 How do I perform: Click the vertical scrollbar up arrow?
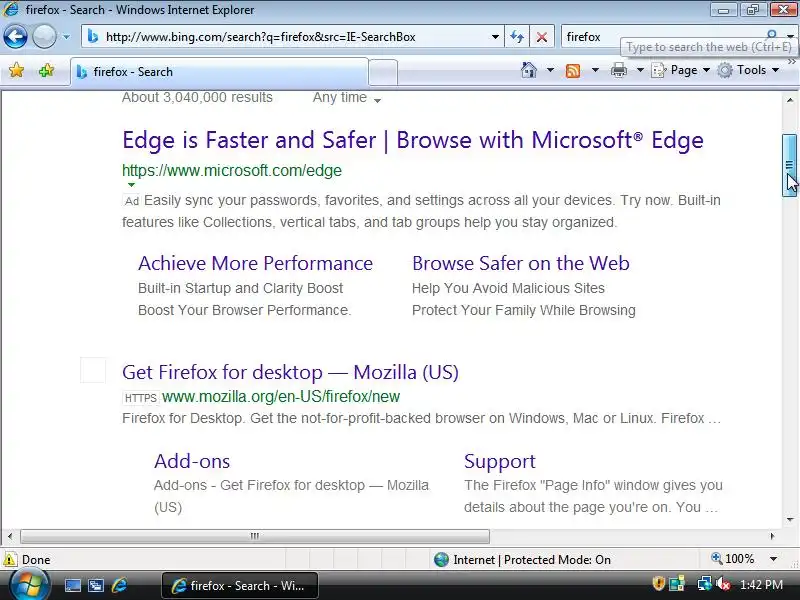point(790,100)
